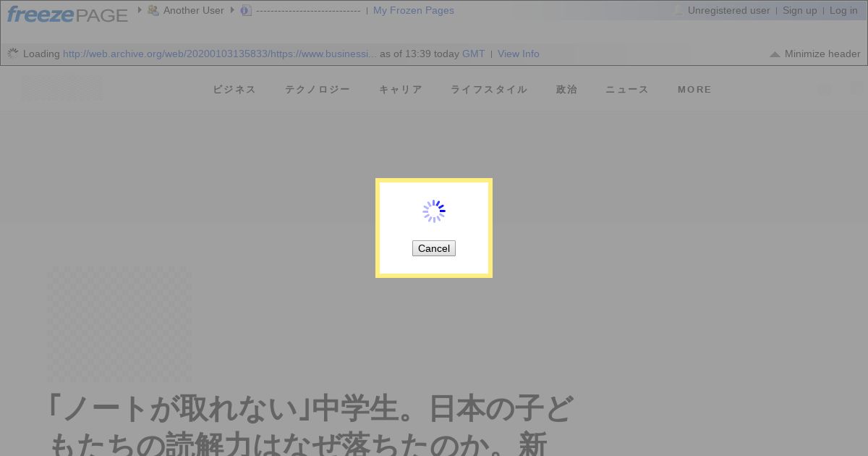Screen dimensions: 868x456
Task: Click the users icon beside Another User
Action: click(x=153, y=10)
